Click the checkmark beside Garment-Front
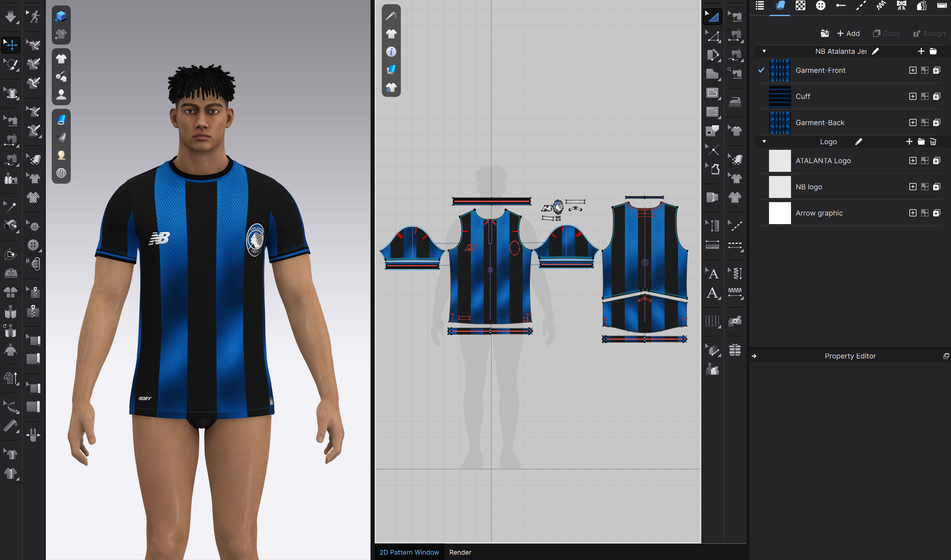This screenshot has height=560, width=951. [761, 70]
